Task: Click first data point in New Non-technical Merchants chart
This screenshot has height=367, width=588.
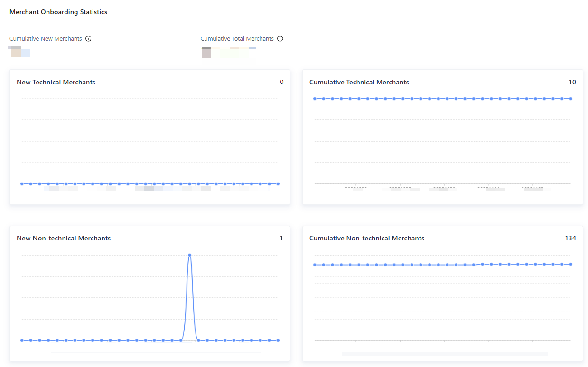Action: pos(22,340)
